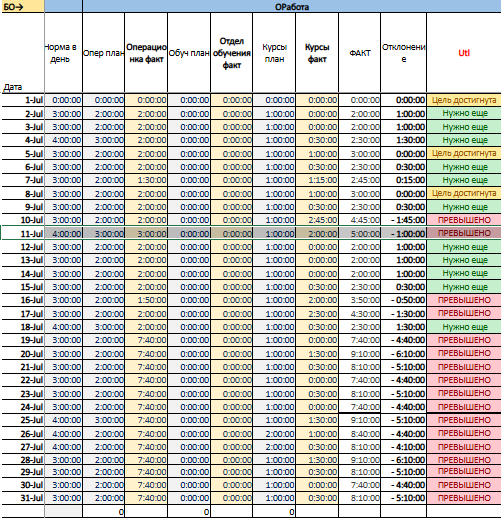
Task: Click Курсы факт 2:30:00 for 17-Jul
Action: coord(317,314)
